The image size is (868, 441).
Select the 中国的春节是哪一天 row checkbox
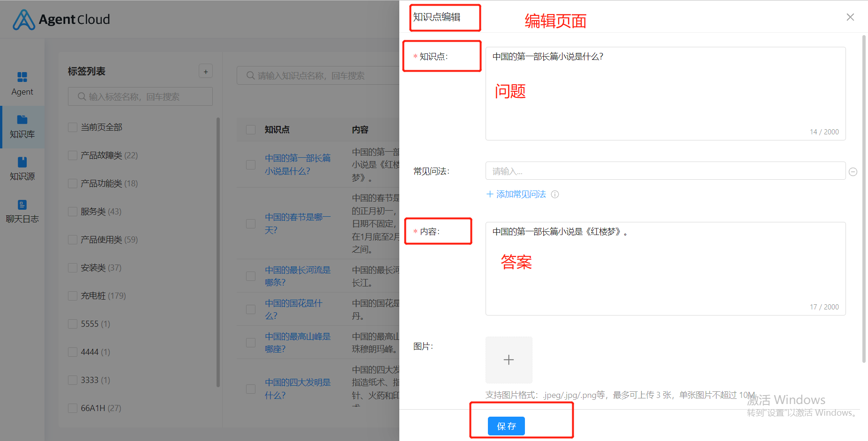[x=251, y=224]
